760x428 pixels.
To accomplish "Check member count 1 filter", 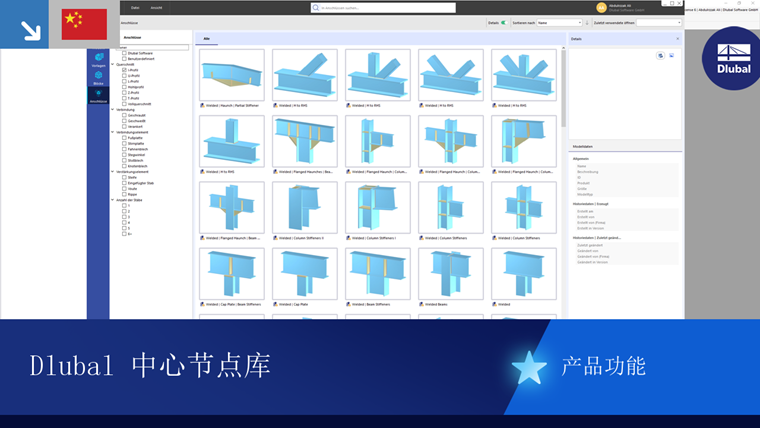I will [124, 206].
